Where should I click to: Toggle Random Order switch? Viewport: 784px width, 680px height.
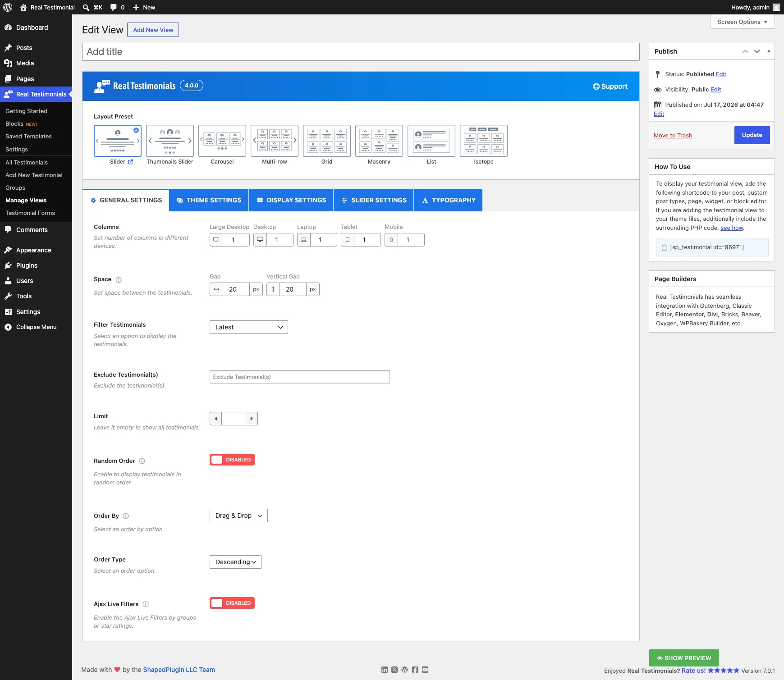pos(232,460)
